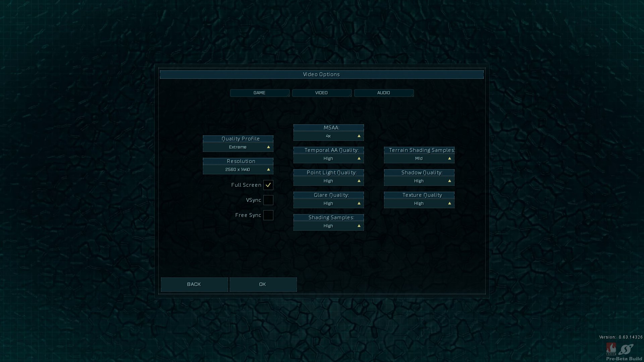Open the Quality Profile dropdown showing Extreme
Screen dimensions: 644x362
pyautogui.click(x=238, y=147)
